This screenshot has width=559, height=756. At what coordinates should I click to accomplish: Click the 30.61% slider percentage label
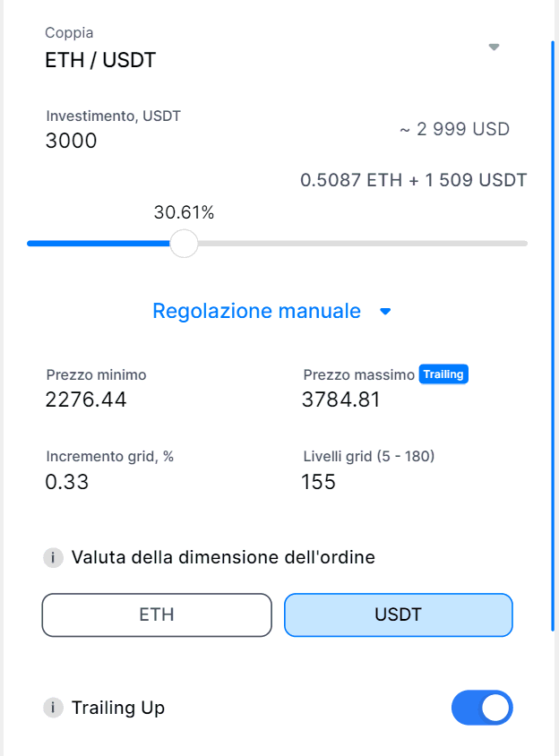184,213
